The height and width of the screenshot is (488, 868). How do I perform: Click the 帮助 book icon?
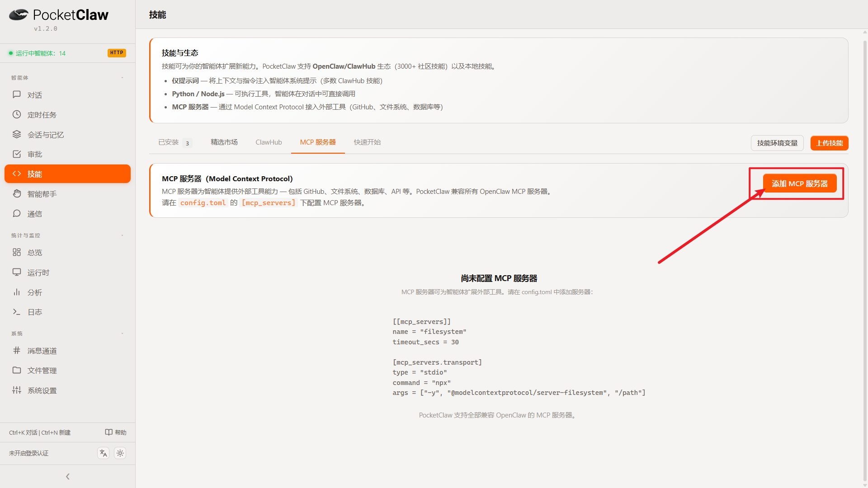[109, 432]
